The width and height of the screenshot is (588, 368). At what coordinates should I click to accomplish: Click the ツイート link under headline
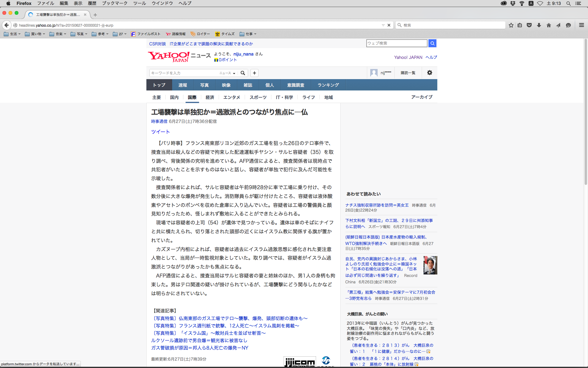[x=160, y=132]
